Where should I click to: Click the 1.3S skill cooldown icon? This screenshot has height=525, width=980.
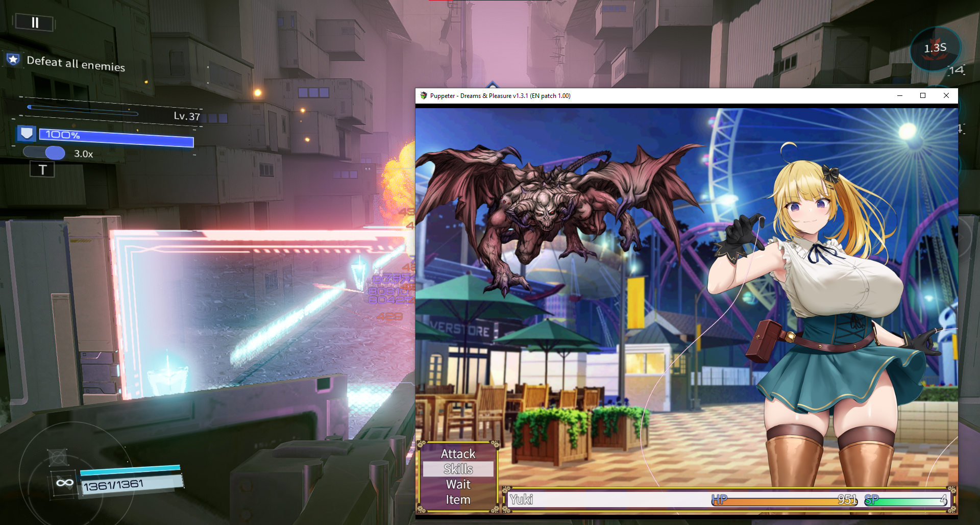[935, 48]
